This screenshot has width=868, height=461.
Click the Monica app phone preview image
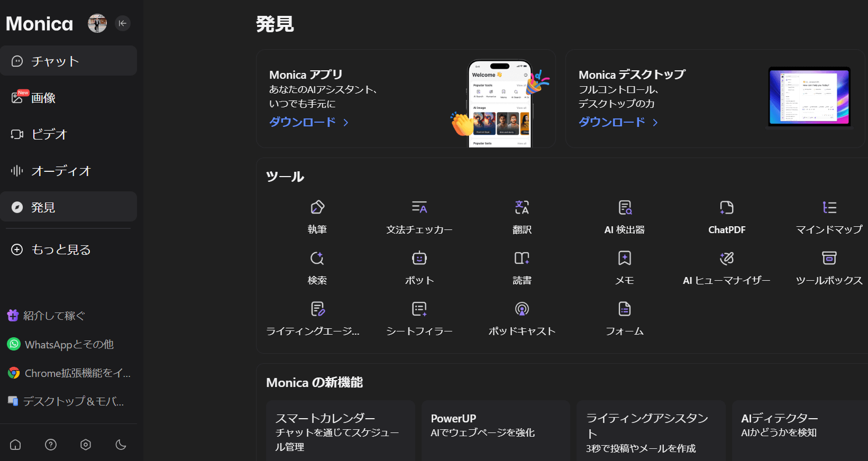(x=500, y=103)
